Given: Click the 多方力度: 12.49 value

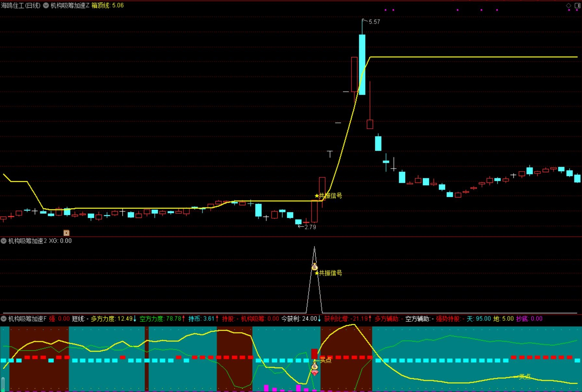Looking at the screenshot, I should 114,319.
